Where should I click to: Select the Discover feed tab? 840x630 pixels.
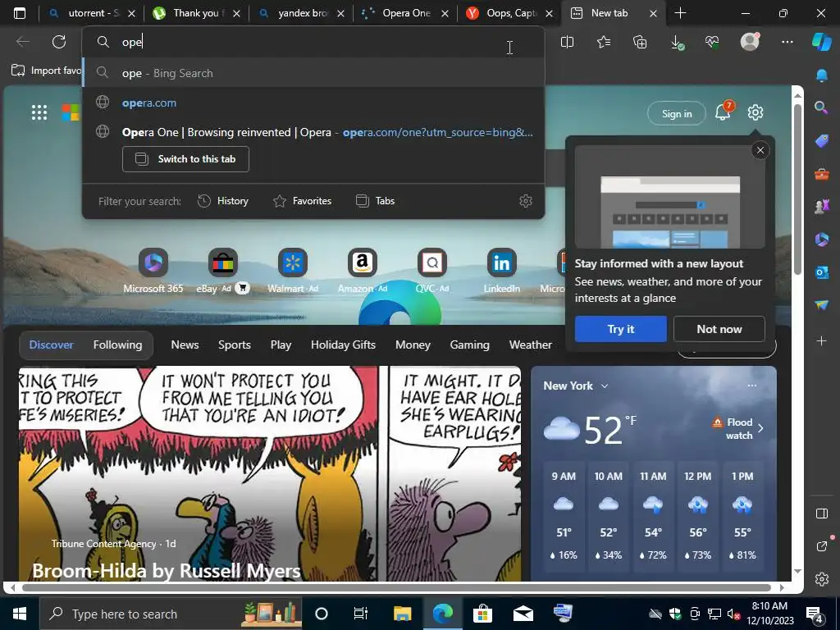tap(51, 345)
